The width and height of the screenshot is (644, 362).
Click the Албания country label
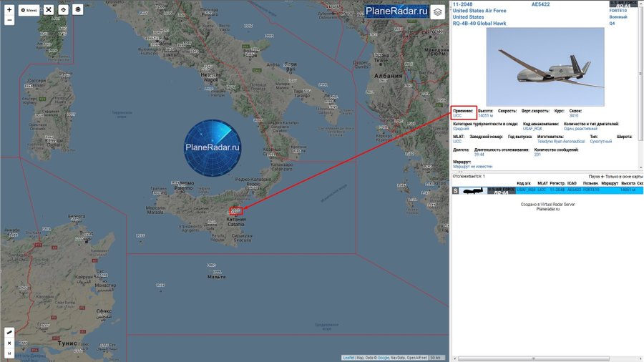click(388, 76)
